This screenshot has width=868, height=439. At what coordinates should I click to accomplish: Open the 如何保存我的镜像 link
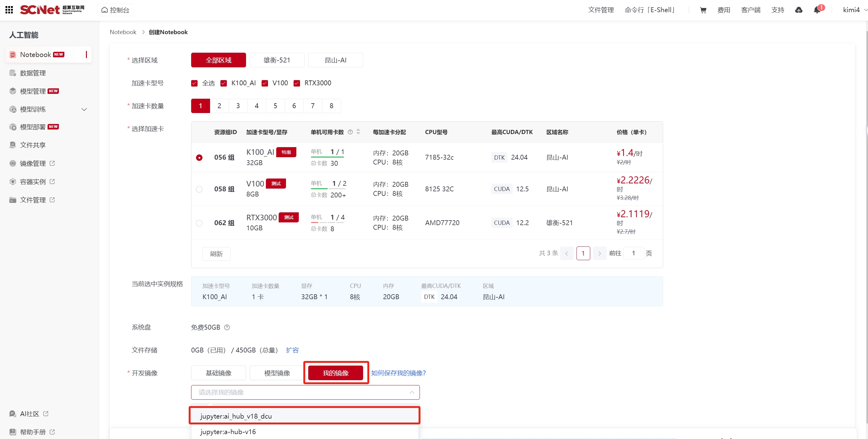tap(398, 373)
